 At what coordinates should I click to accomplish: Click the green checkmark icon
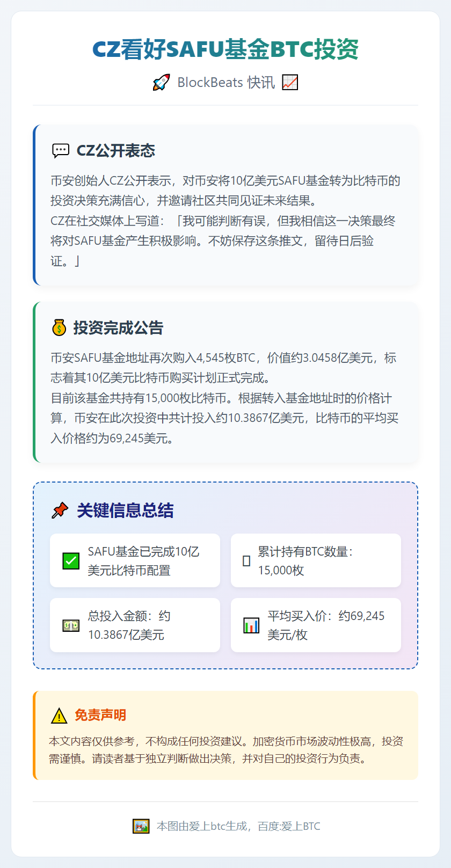(71, 560)
